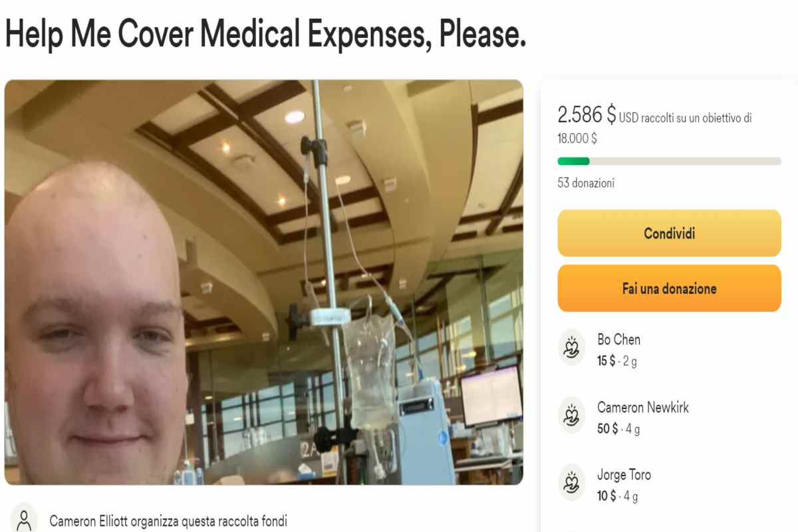
Task: Click donation heart icon beside Cameron Newkirk
Action: (571, 415)
